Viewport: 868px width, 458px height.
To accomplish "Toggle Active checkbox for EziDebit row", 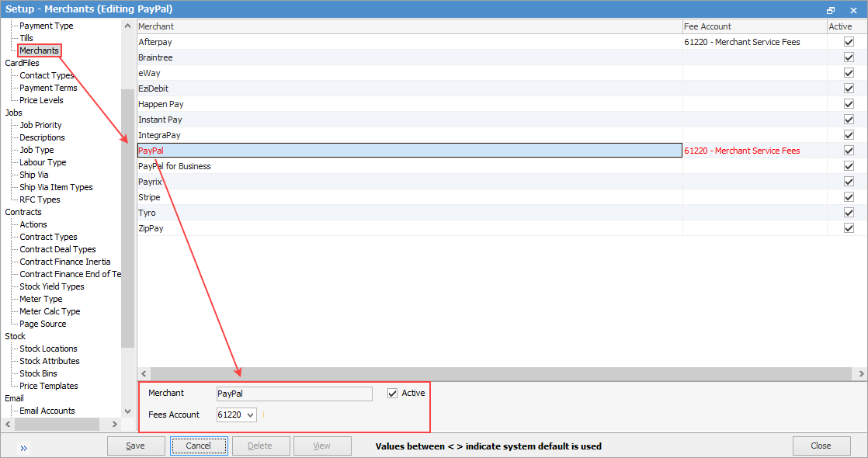I will click(x=849, y=88).
